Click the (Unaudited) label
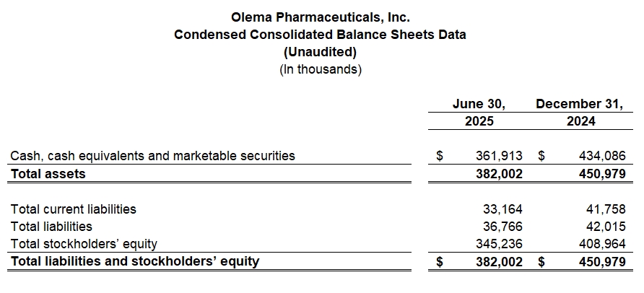 (320, 52)
